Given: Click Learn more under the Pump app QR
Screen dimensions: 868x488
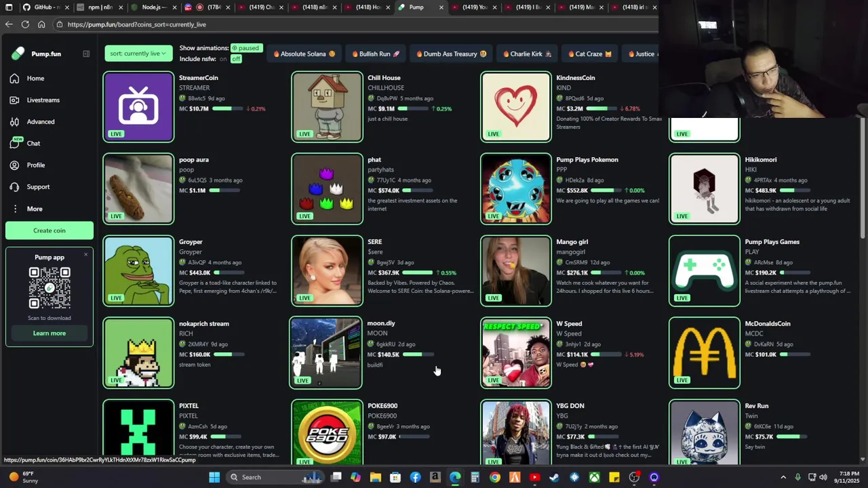Looking at the screenshot, I should (x=50, y=333).
